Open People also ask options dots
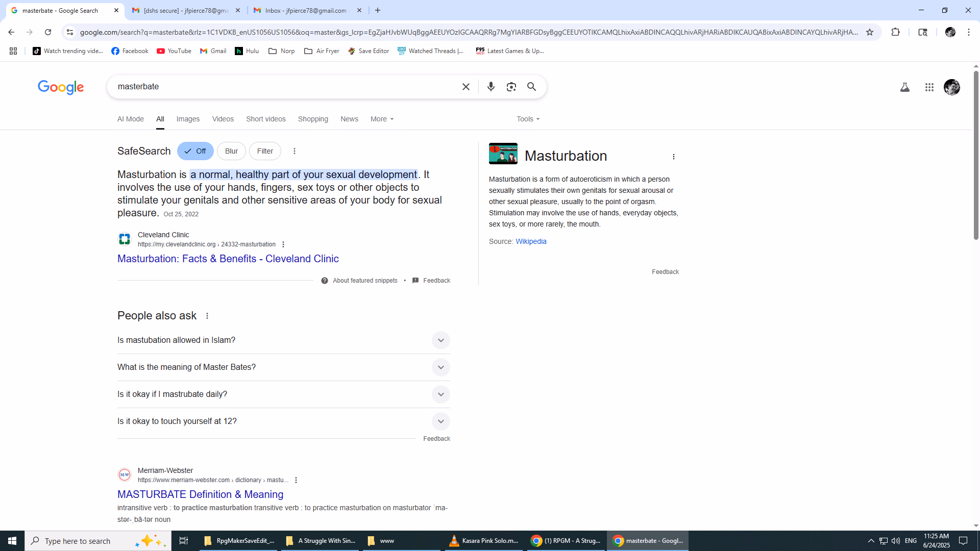Image resolution: width=980 pixels, height=551 pixels. coord(207,316)
